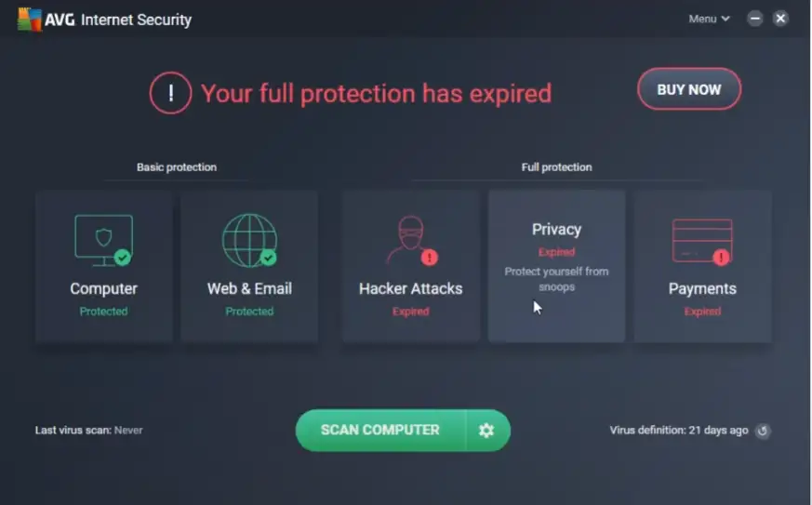812x505 pixels.
Task: Click the red expiration warning exclamation icon
Action: (170, 93)
